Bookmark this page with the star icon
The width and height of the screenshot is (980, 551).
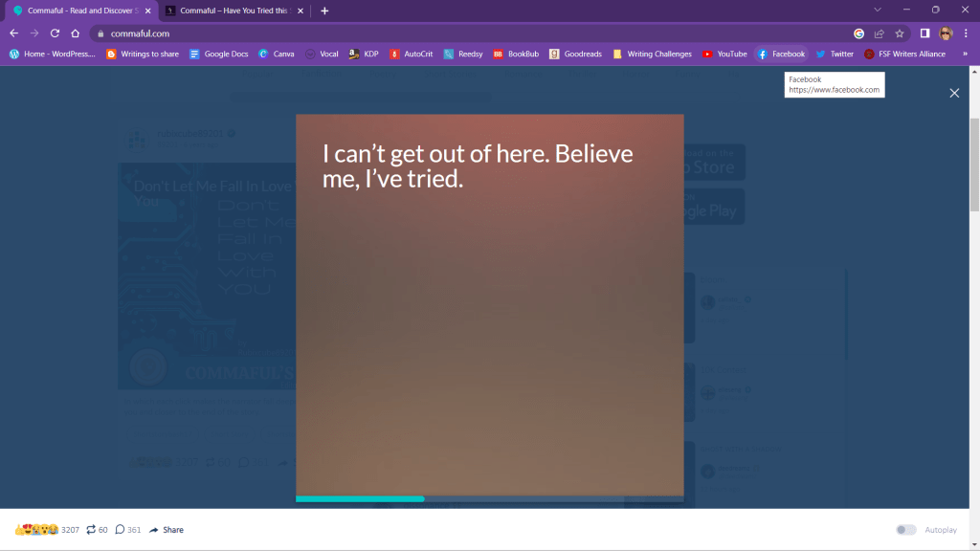click(900, 33)
